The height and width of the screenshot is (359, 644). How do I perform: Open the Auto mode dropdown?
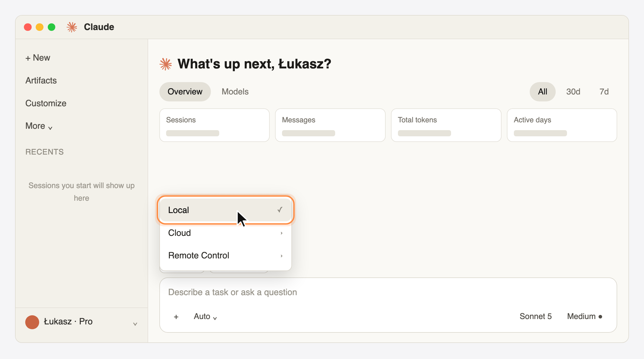coord(205,317)
